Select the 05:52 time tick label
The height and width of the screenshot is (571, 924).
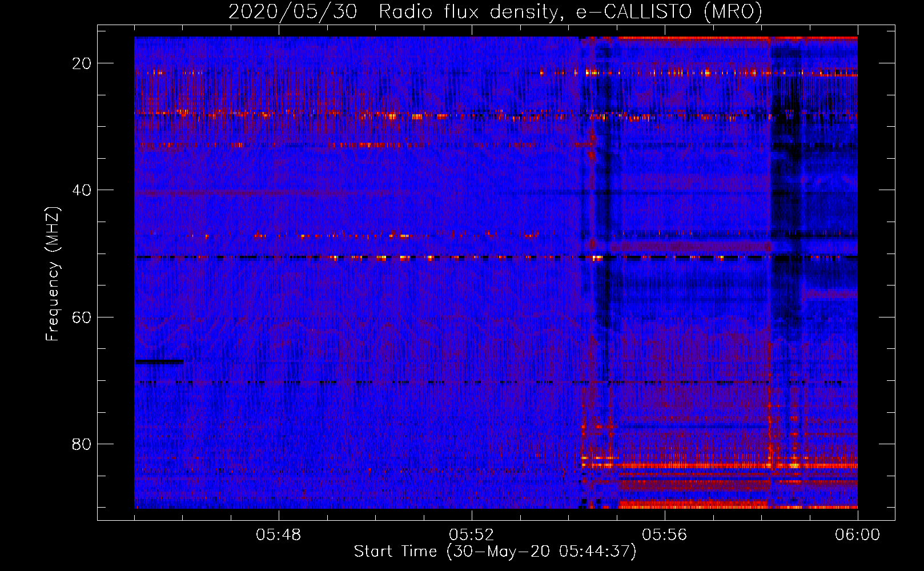(x=471, y=535)
